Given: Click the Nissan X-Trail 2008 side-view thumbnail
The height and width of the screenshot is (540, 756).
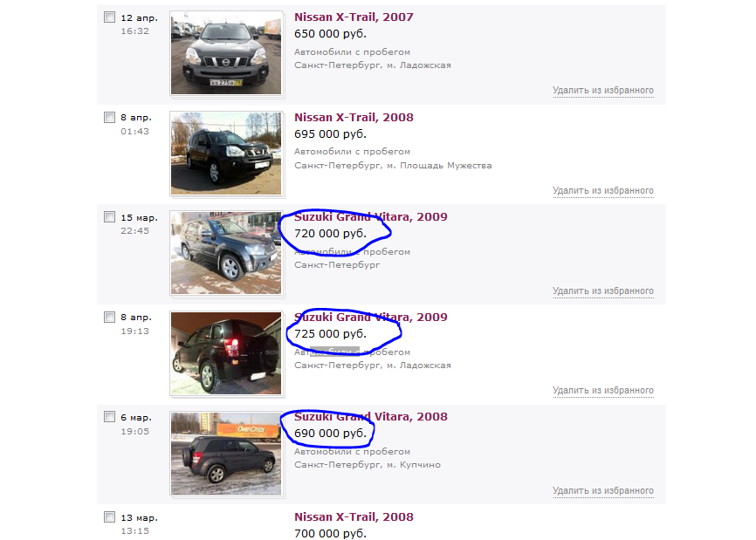Looking at the screenshot, I should point(226,154).
